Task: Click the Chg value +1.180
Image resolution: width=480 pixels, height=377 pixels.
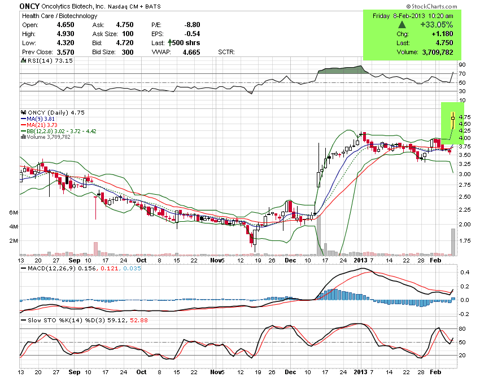Action: (442, 34)
